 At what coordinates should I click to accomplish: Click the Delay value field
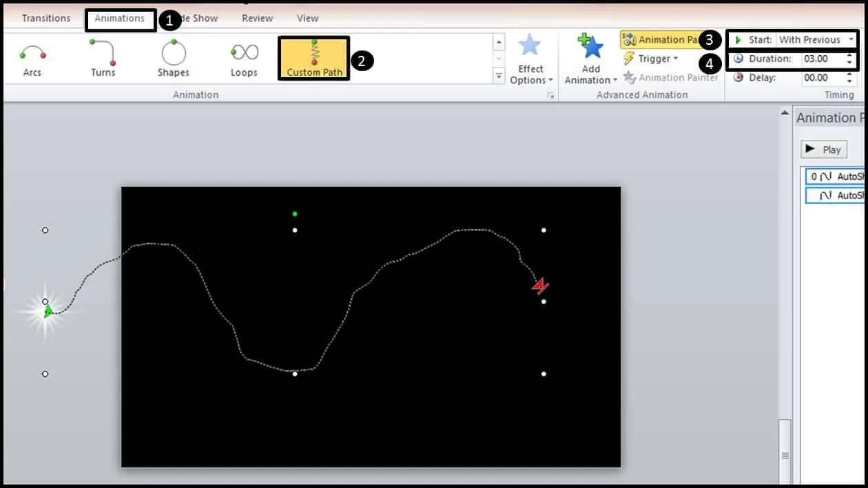(823, 78)
